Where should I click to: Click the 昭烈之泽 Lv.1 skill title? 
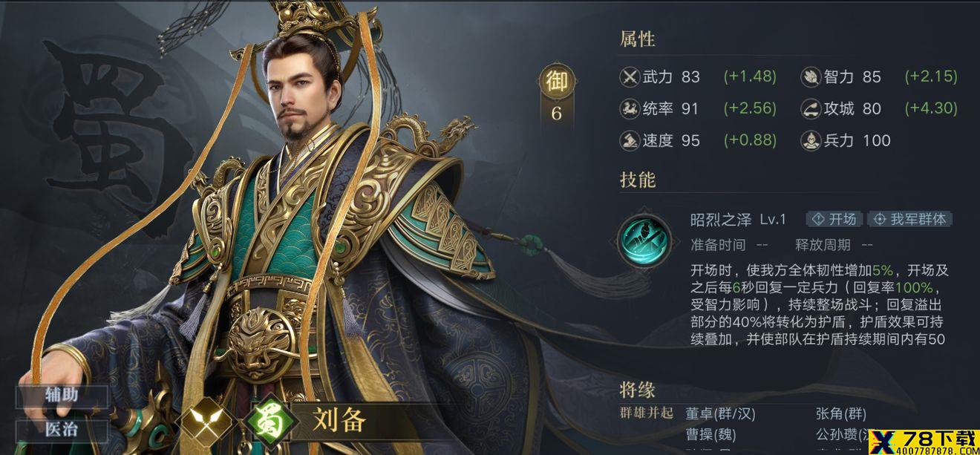pos(738,219)
